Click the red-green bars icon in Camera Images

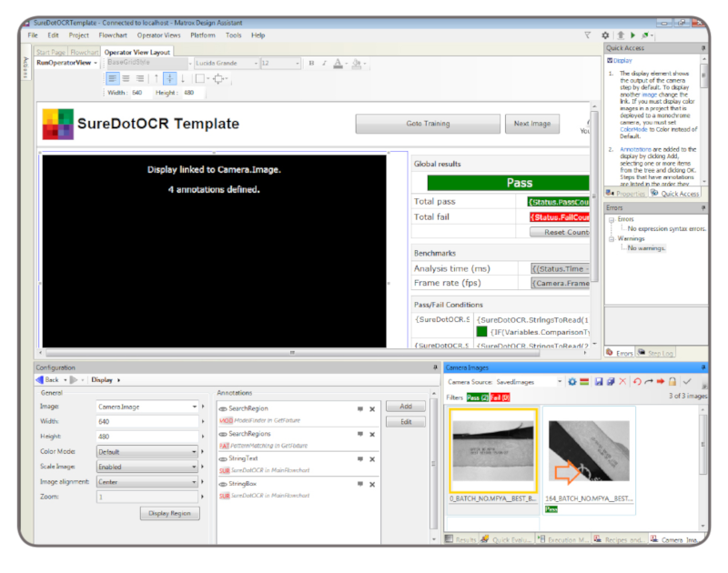pyautogui.click(x=584, y=381)
